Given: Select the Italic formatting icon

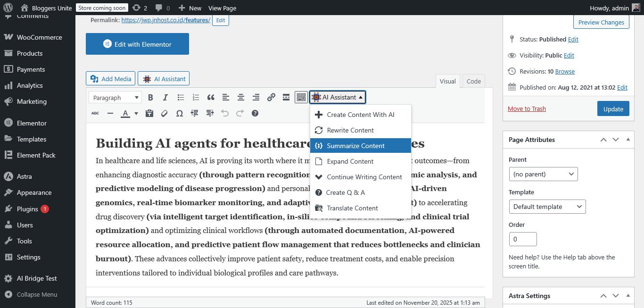Looking at the screenshot, I should click(x=165, y=97).
